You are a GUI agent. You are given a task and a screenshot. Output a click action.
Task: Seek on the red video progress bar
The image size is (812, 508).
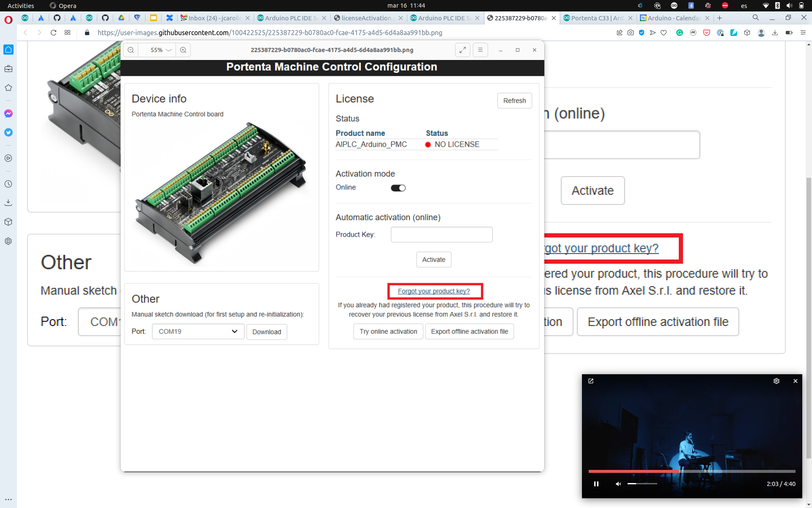click(x=691, y=471)
